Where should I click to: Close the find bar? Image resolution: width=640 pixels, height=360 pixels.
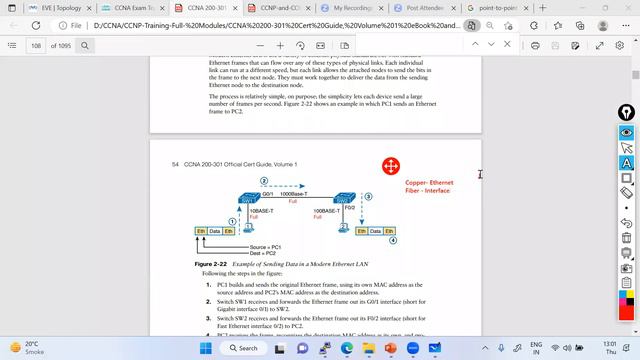(507, 44)
